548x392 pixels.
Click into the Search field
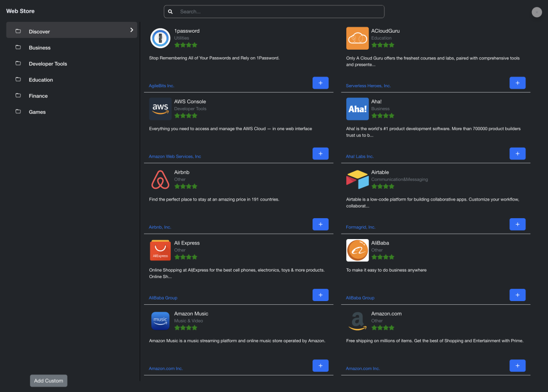tap(274, 12)
